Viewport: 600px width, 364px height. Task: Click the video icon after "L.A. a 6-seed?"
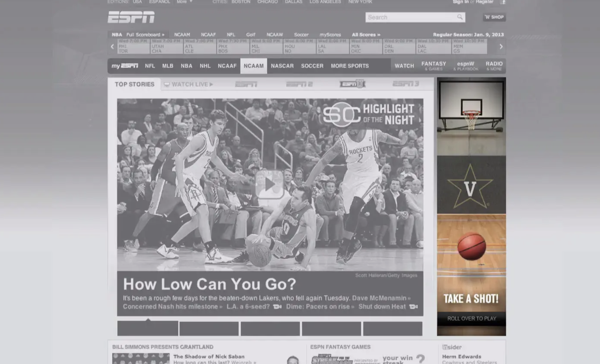point(277,307)
